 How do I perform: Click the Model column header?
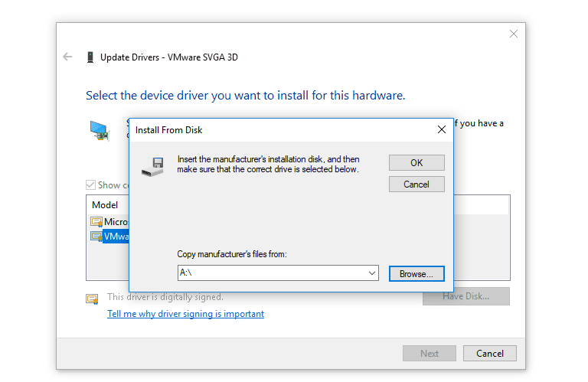click(x=105, y=205)
